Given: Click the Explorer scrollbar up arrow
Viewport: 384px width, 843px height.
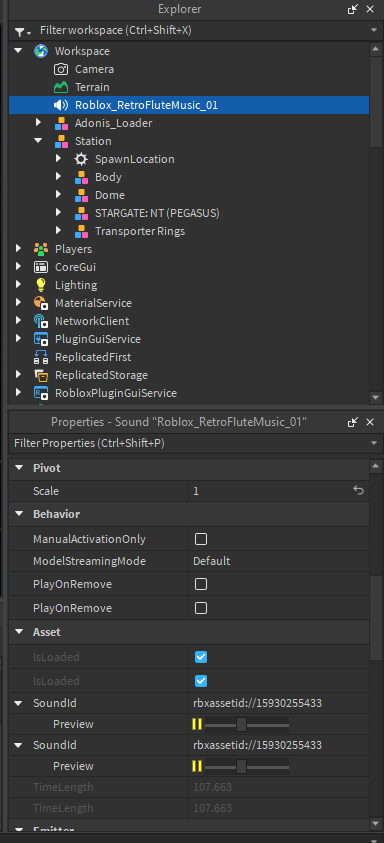Looking at the screenshot, I should (376, 49).
